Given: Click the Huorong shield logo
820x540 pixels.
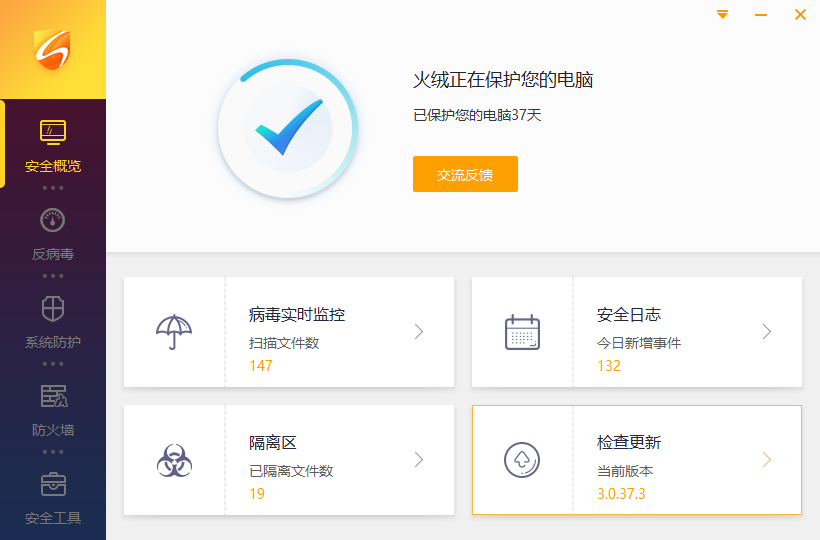Looking at the screenshot, I should [52, 49].
